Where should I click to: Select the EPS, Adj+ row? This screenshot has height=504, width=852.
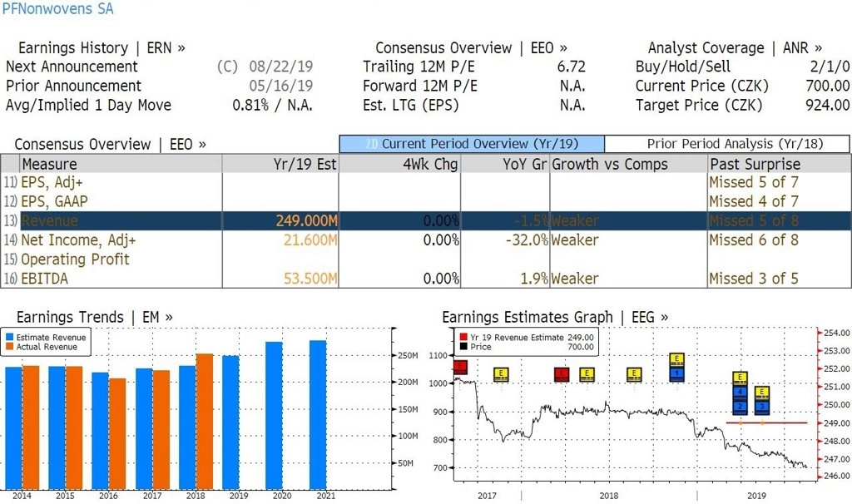pyautogui.click(x=426, y=182)
